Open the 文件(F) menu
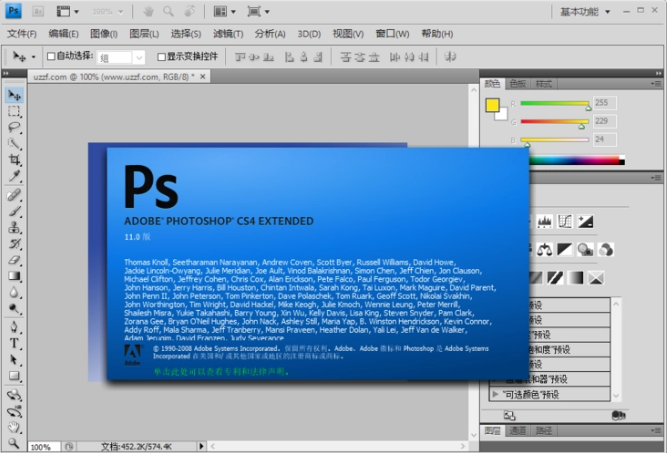This screenshot has height=453, width=668. 22,34
